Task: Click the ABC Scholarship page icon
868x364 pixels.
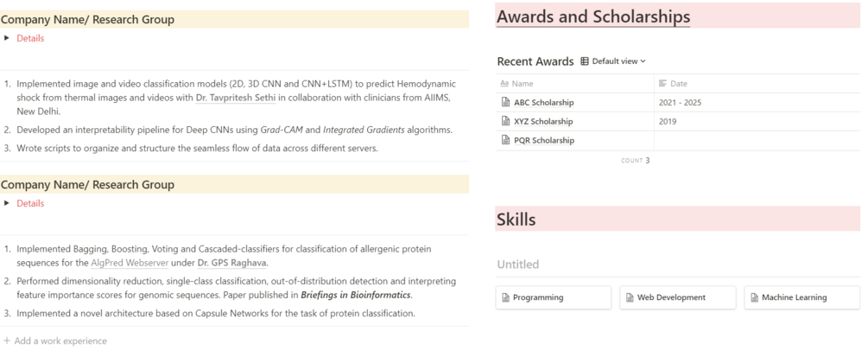Action: [x=506, y=102]
